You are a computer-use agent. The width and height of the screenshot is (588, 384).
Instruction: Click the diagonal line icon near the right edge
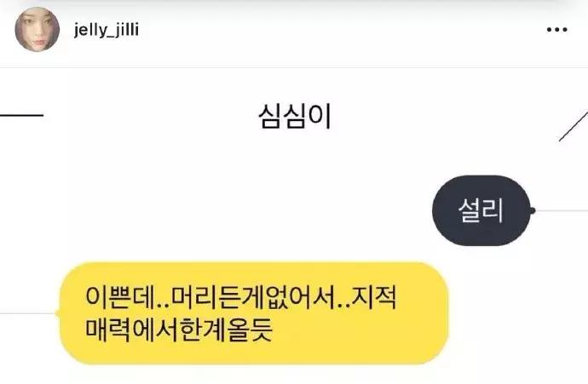click(x=574, y=126)
